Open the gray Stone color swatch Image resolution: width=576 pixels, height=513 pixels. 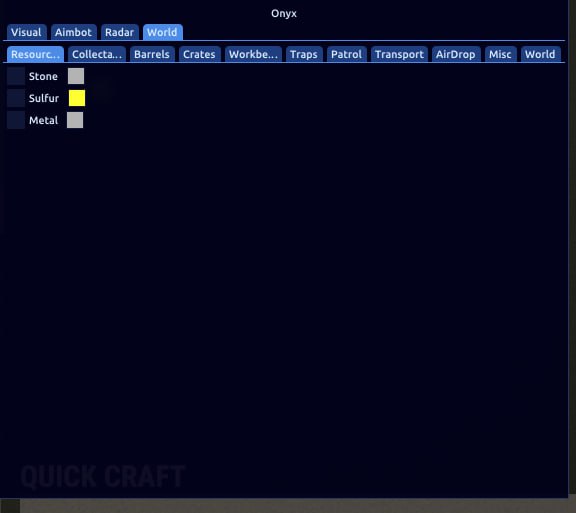click(x=76, y=76)
